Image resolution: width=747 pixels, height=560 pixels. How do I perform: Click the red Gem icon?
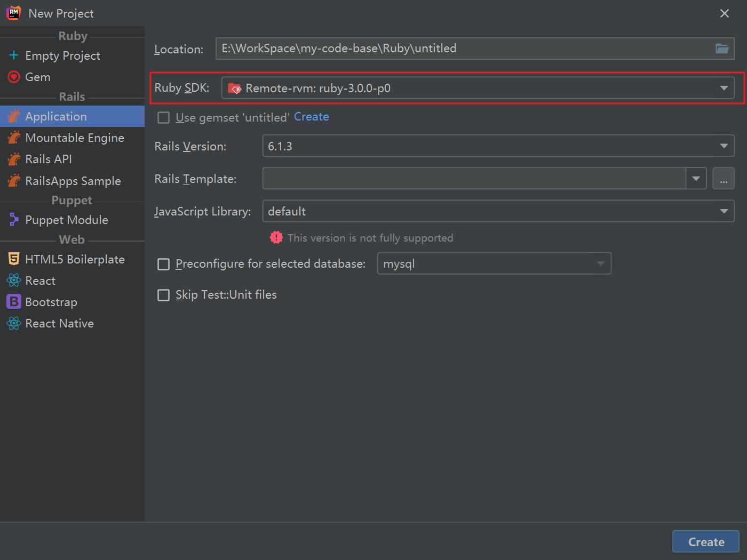coord(14,77)
